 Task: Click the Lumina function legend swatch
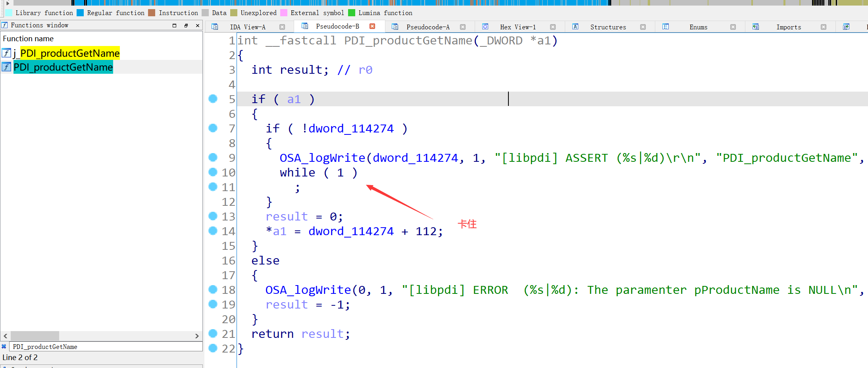352,13
